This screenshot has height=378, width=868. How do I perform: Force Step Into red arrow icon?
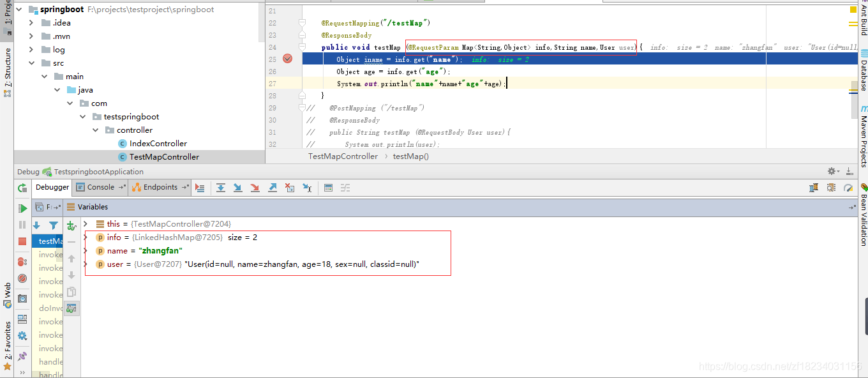point(255,188)
